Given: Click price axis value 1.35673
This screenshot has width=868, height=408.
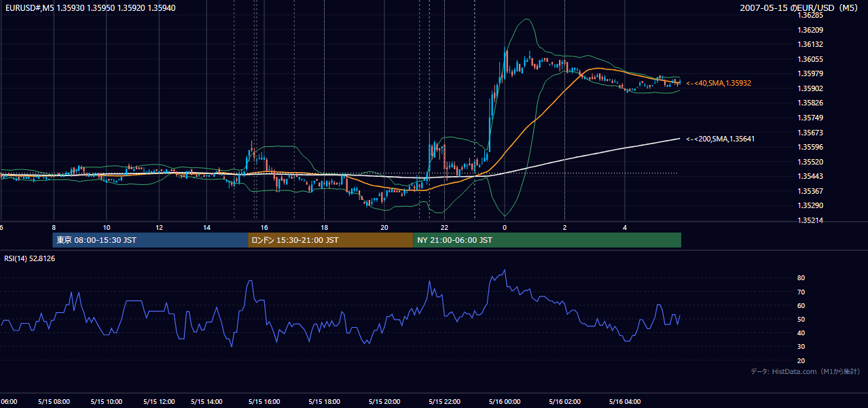Looking at the screenshot, I should [809, 132].
